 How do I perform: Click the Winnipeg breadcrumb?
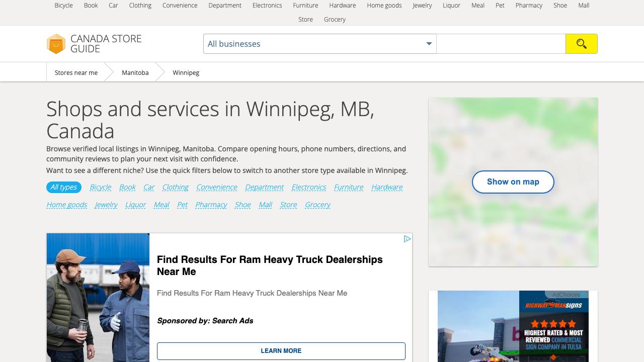[186, 72]
